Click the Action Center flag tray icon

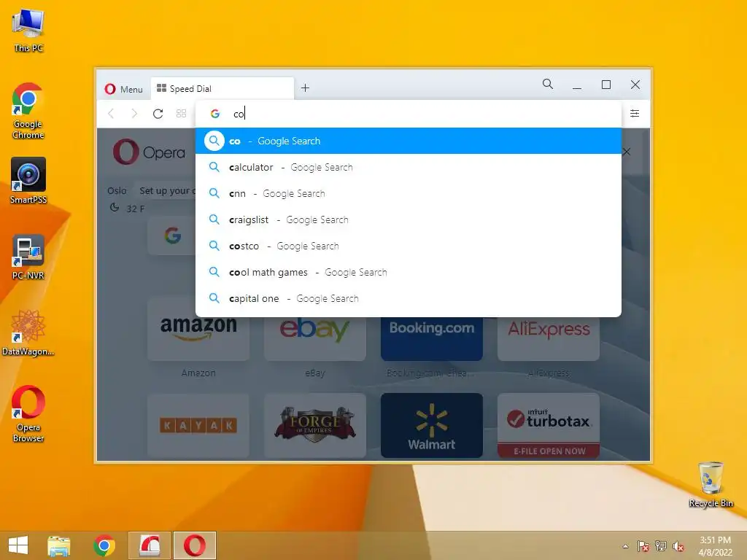click(x=643, y=546)
